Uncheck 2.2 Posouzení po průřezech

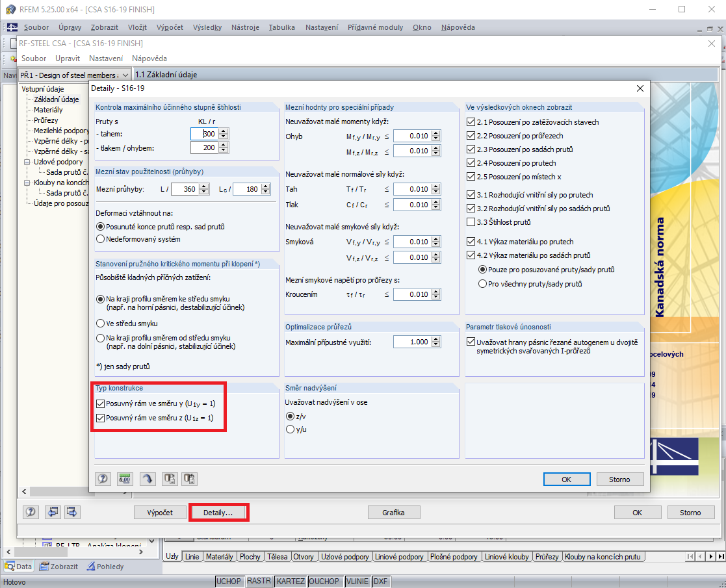point(471,136)
